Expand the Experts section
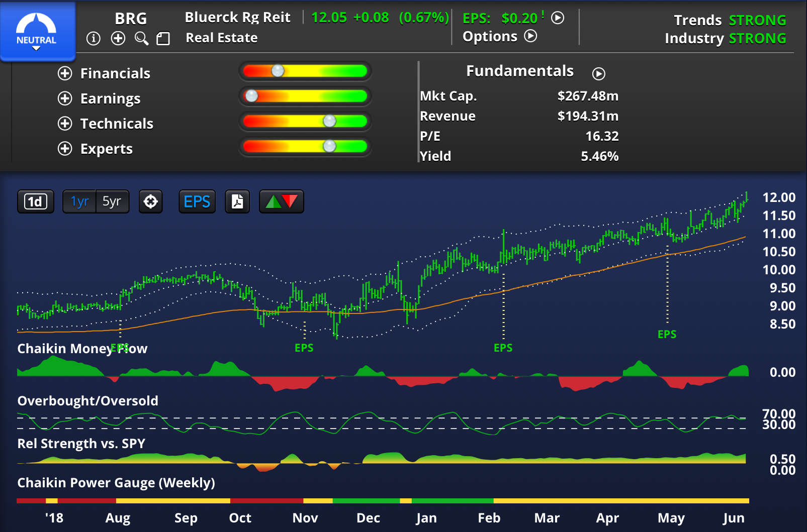807x532 pixels. 65,149
